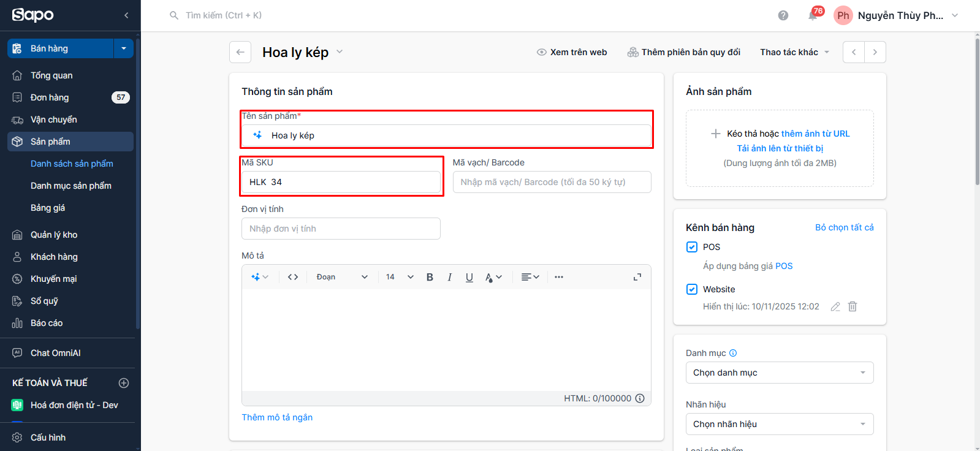Image resolution: width=980 pixels, height=451 pixels.
Task: Click the AI sparkle icon in product name
Action: 257,135
